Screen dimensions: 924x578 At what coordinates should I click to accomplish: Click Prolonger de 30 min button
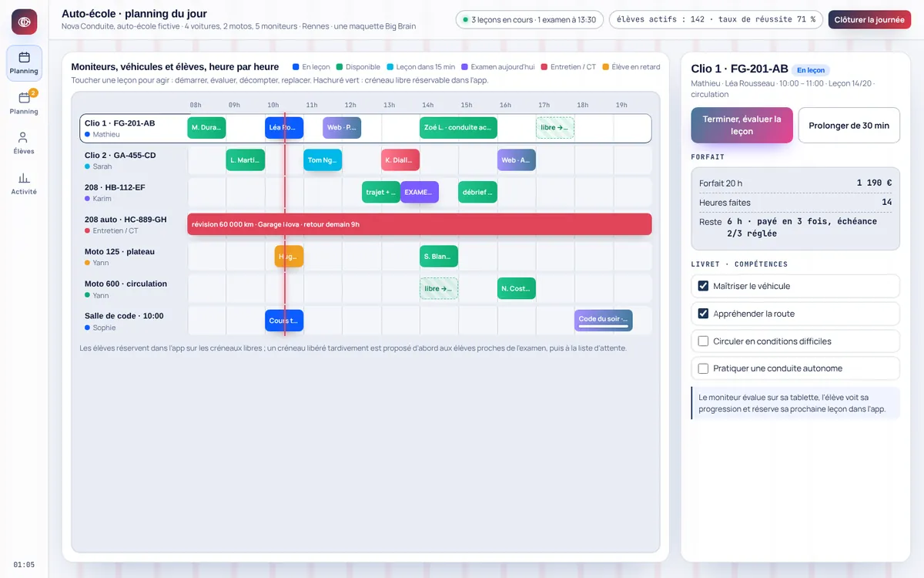tap(849, 125)
